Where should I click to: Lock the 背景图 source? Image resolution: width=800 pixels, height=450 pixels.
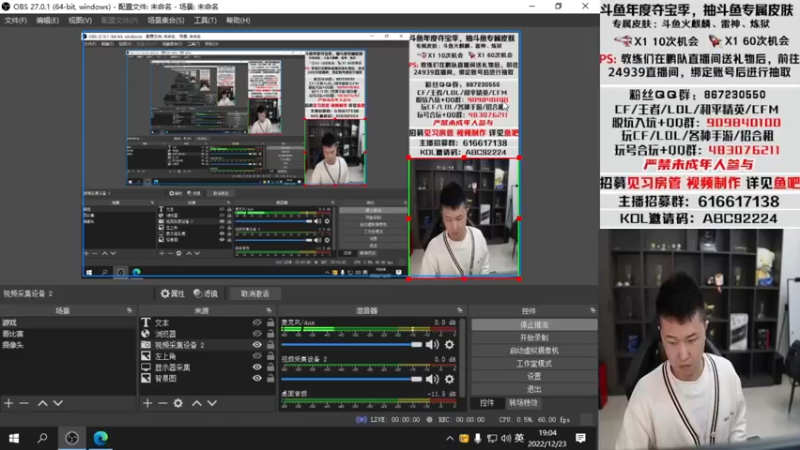coord(270,379)
